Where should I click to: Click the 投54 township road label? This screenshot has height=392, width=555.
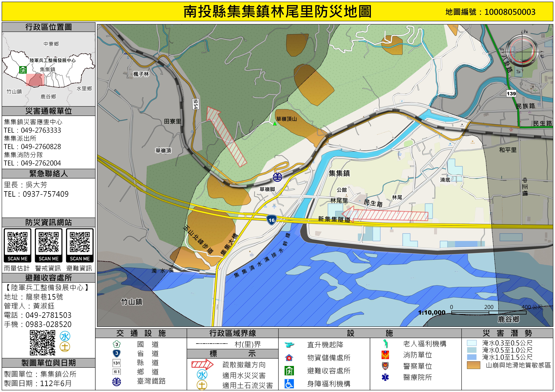click(x=196, y=104)
